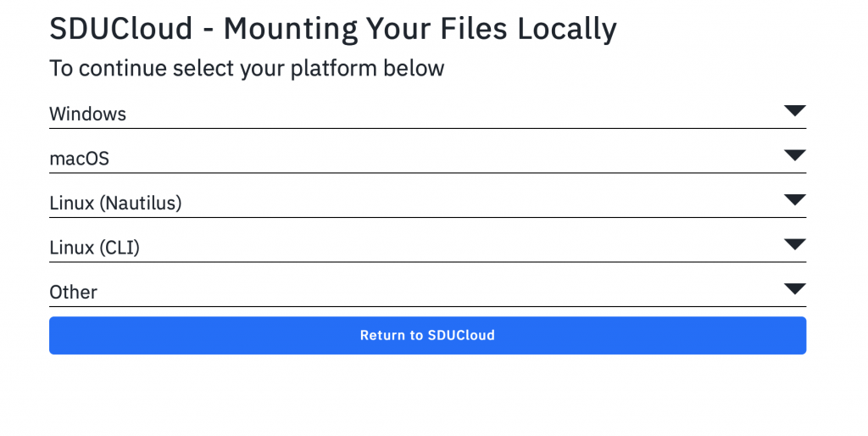This screenshot has height=436, width=868.
Task: Click the Return to SDUCloud button
Action: pyautogui.click(x=427, y=335)
